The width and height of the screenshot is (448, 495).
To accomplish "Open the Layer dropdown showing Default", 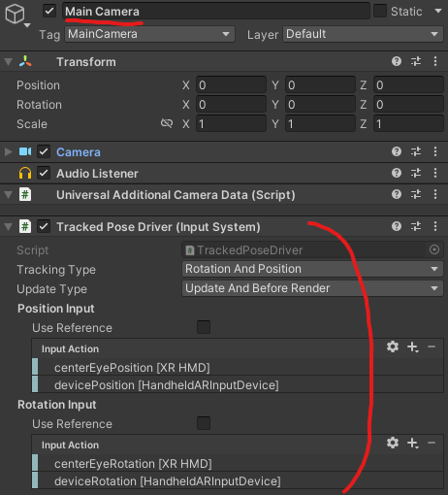I will (x=363, y=34).
